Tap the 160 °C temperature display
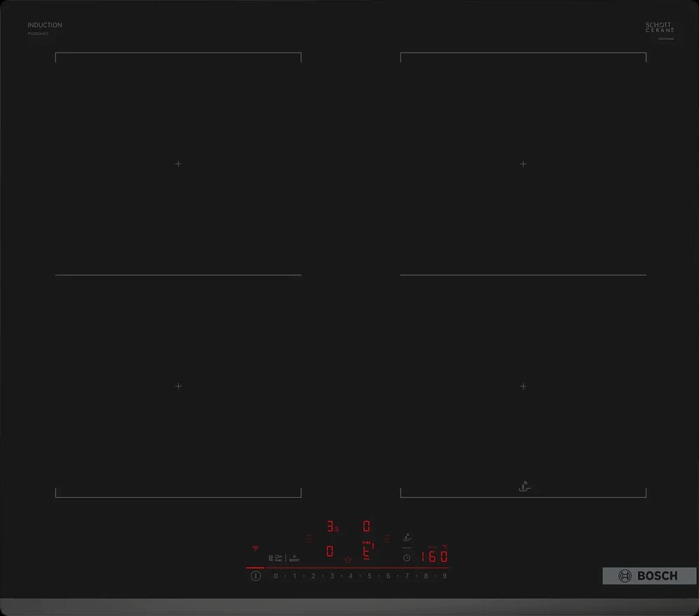Screen dimensions: 699x616 434,557
